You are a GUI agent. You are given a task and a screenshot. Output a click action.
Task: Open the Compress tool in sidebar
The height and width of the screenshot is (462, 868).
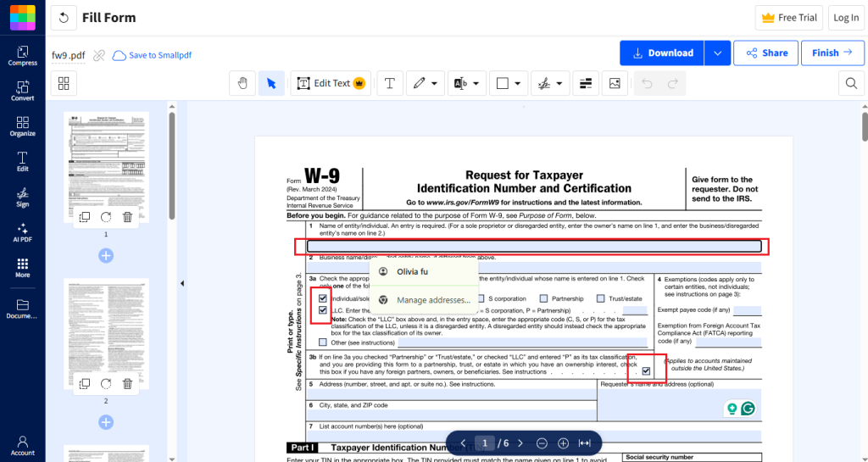tap(23, 56)
